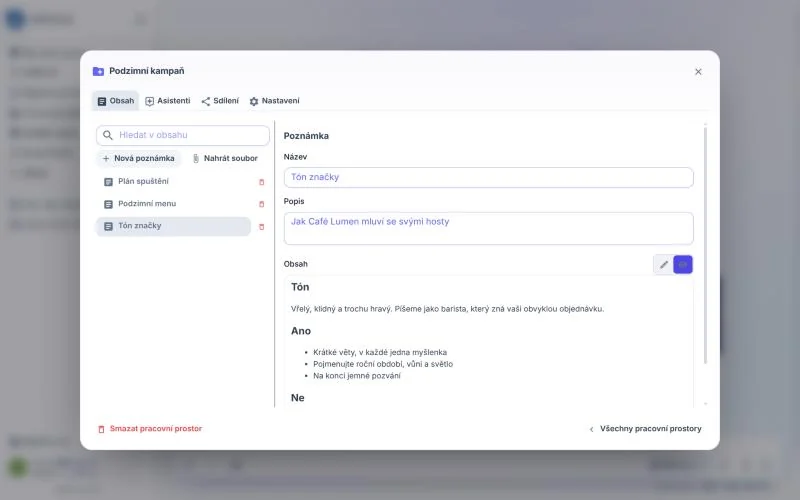
Task: Open the Asistenti tab
Action: (x=168, y=101)
